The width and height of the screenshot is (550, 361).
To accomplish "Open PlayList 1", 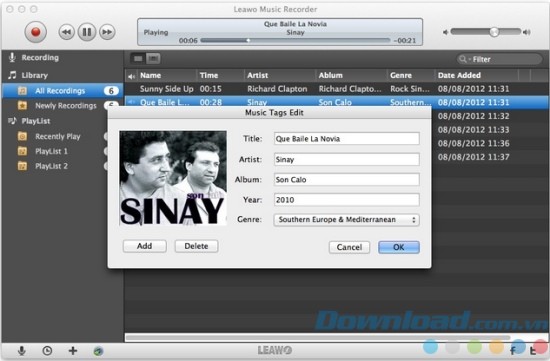I will (51, 152).
